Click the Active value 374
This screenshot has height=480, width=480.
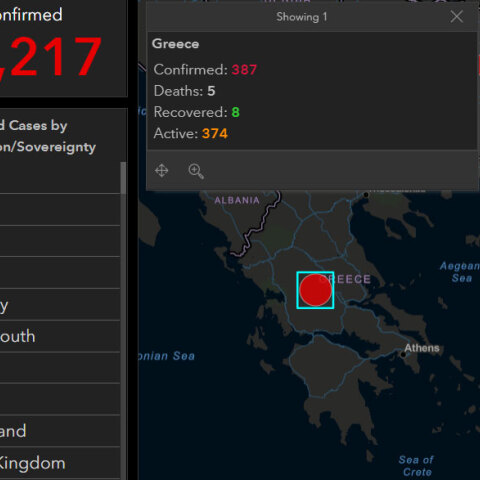(215, 134)
